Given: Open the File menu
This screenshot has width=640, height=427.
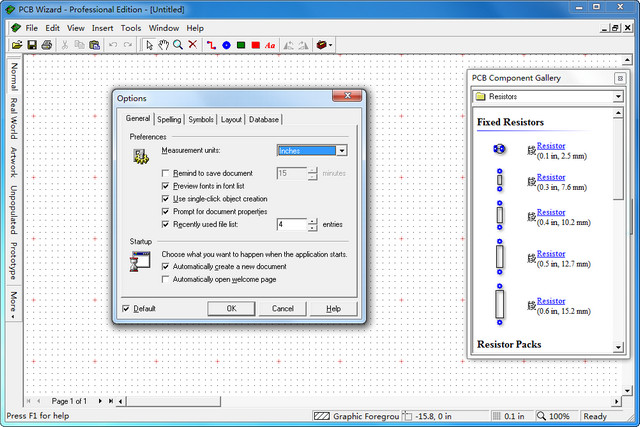Looking at the screenshot, I should click(31, 28).
